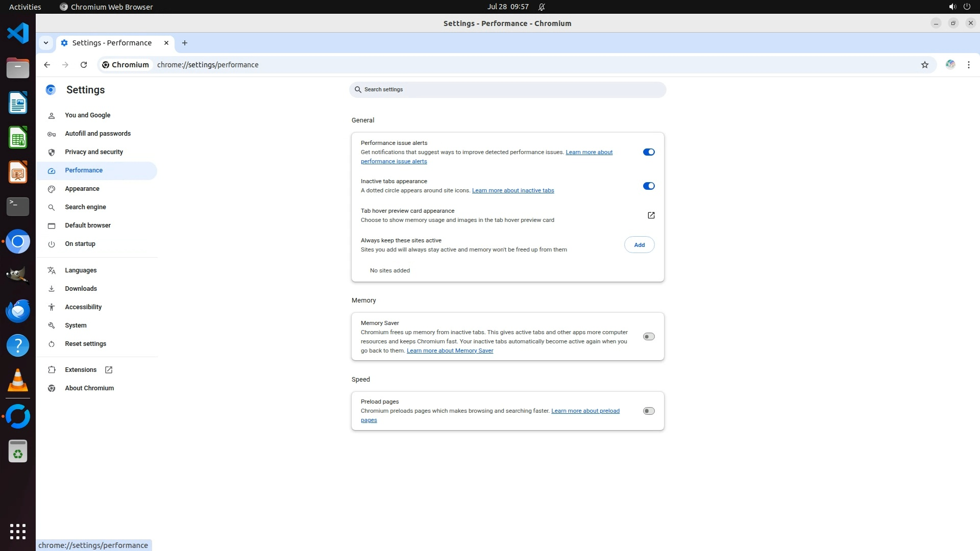Go to Privacy and security section
The height and width of the screenshot is (551, 980).
click(x=94, y=152)
